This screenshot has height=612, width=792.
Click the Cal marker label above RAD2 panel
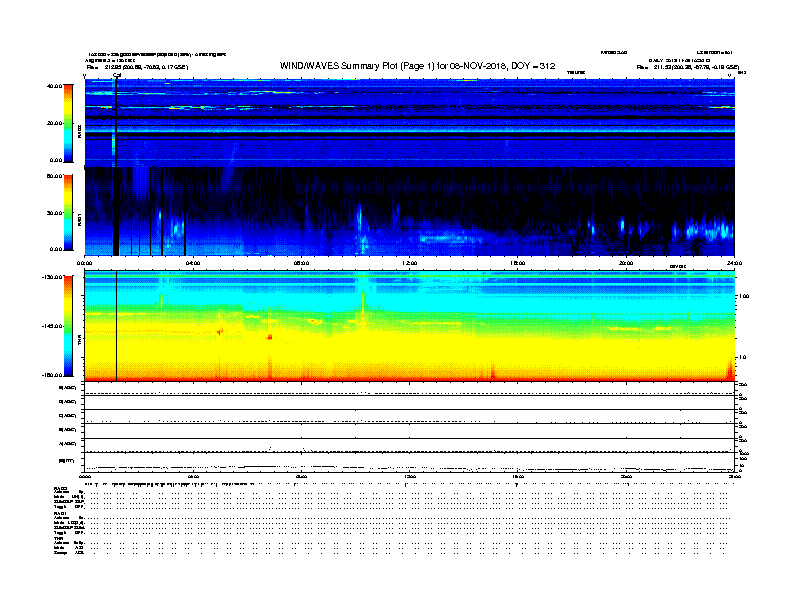[x=117, y=75]
